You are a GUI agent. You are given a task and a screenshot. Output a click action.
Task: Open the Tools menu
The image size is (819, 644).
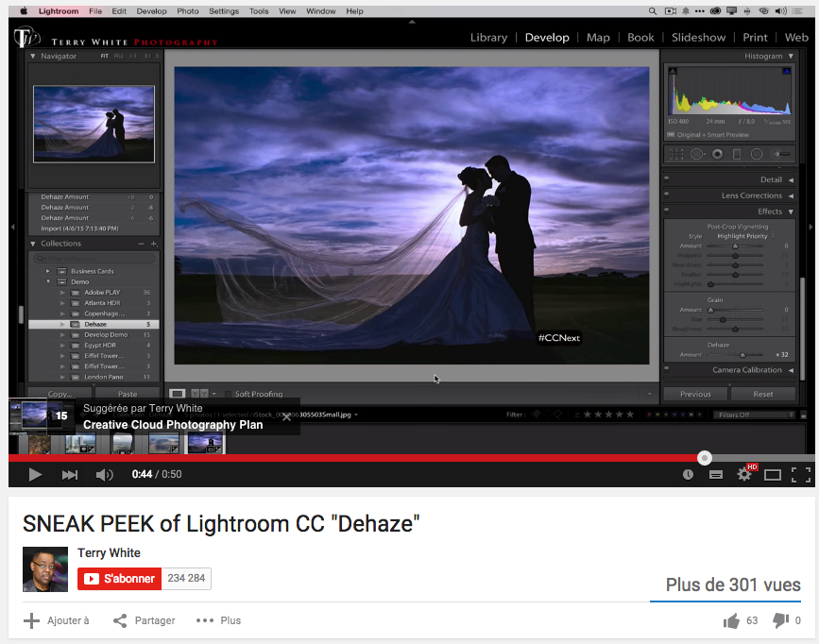click(x=259, y=11)
